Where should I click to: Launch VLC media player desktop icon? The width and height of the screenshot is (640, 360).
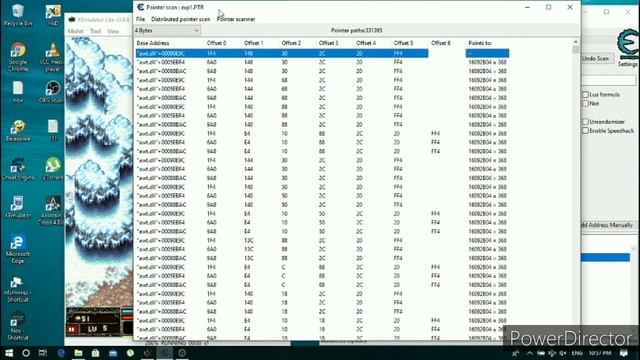tap(52, 57)
